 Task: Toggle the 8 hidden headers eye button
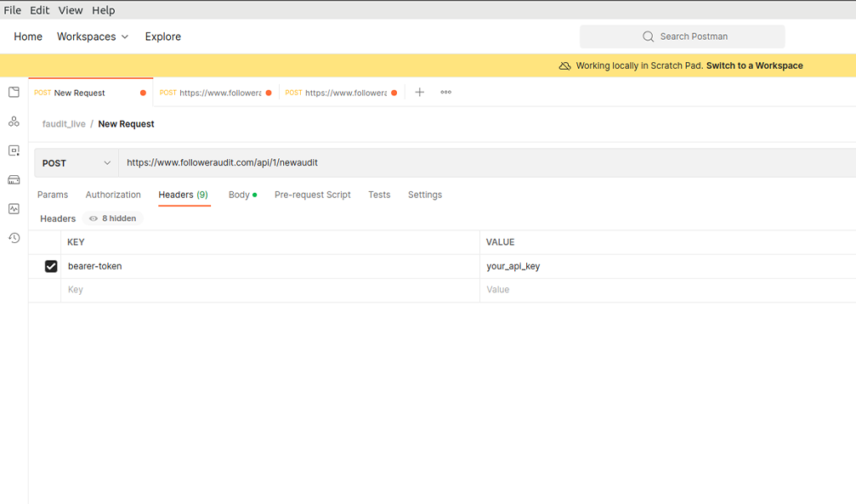coord(112,218)
